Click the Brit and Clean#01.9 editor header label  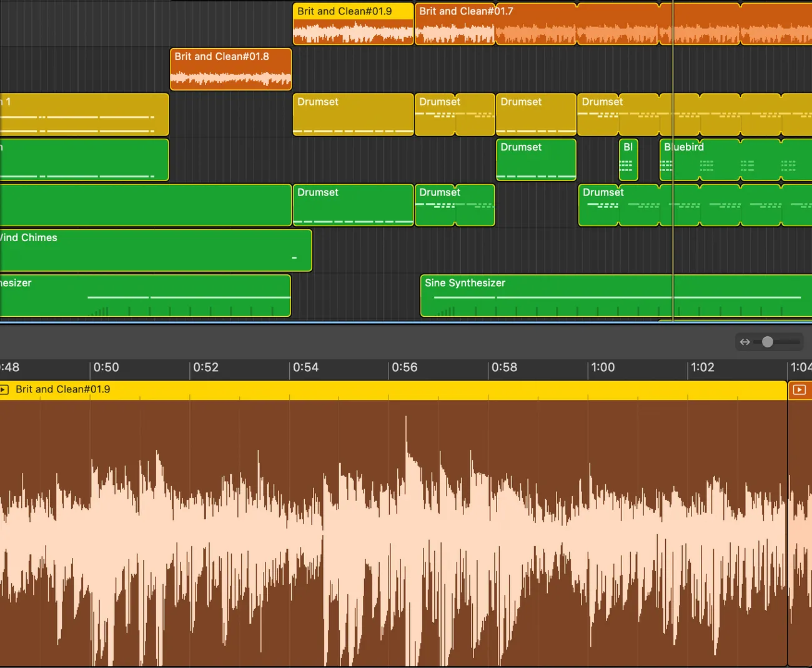[62, 389]
